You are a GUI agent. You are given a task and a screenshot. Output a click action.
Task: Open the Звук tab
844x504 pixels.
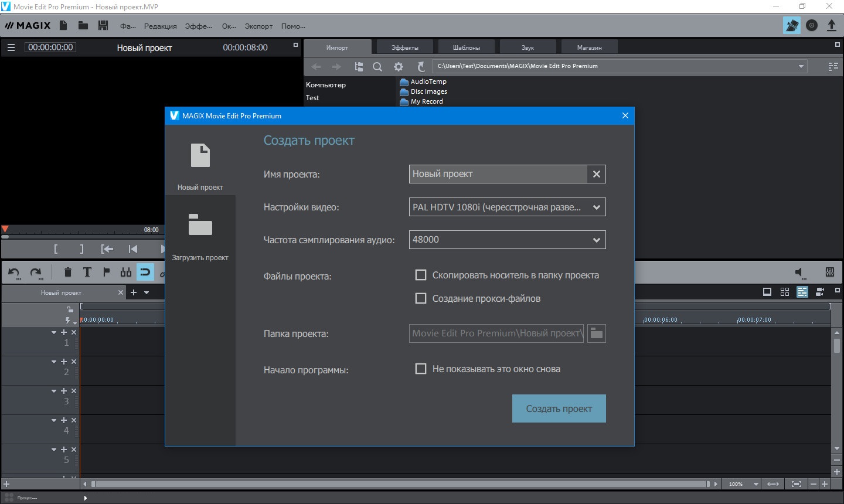[527, 47]
